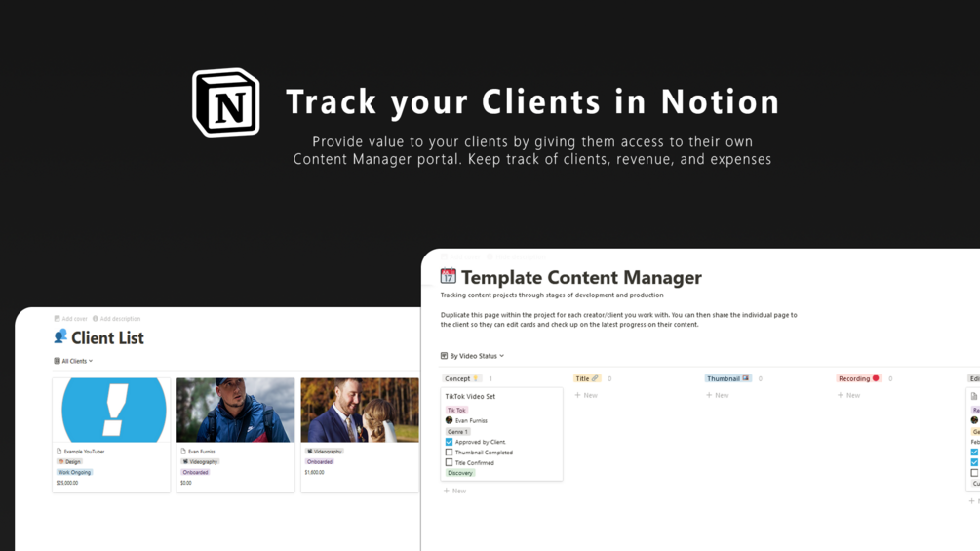Open the Evan Furniss client card title
The height and width of the screenshot is (551, 980).
tap(201, 452)
